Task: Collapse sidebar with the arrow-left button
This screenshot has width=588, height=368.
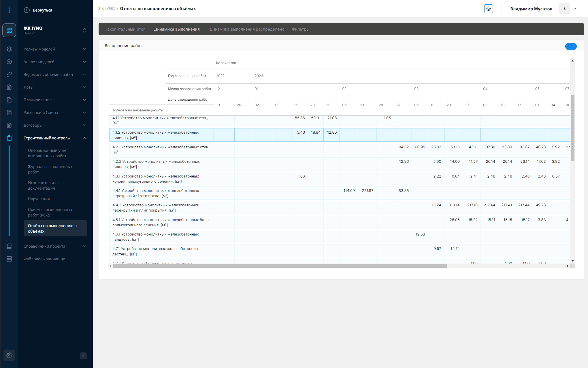Action: tap(84, 356)
